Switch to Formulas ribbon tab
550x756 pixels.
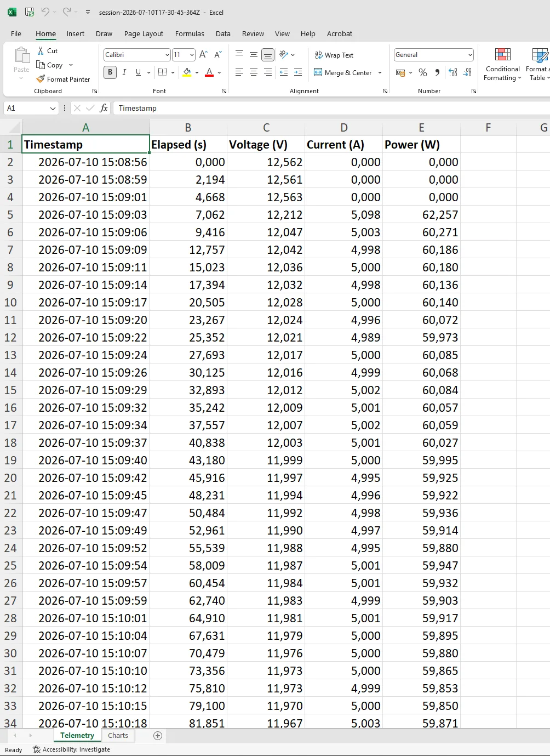click(x=190, y=33)
